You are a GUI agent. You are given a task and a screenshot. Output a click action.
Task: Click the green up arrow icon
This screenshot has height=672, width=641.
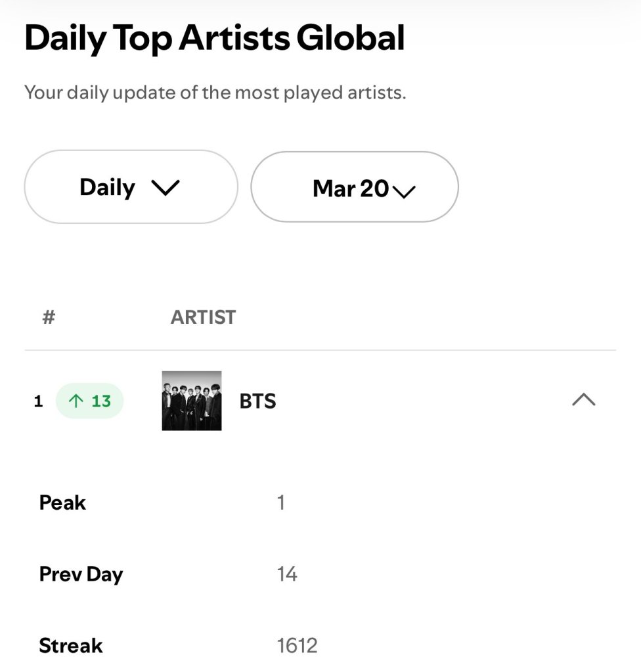76,401
